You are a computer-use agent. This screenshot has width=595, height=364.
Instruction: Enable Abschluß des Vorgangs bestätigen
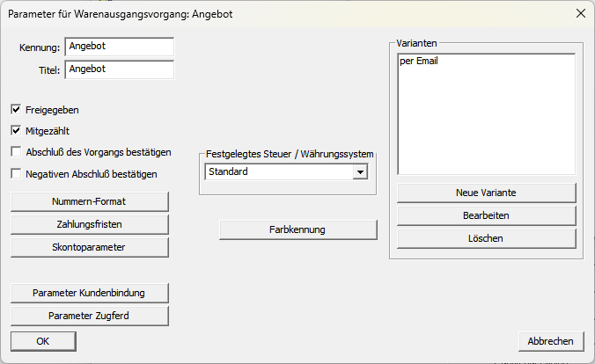click(x=16, y=152)
